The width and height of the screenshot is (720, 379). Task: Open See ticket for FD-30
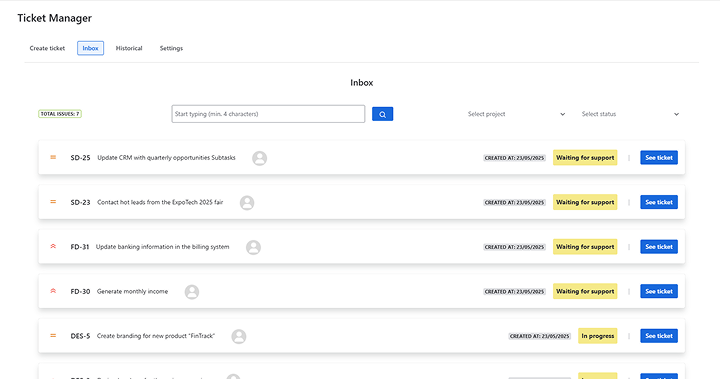tap(659, 291)
